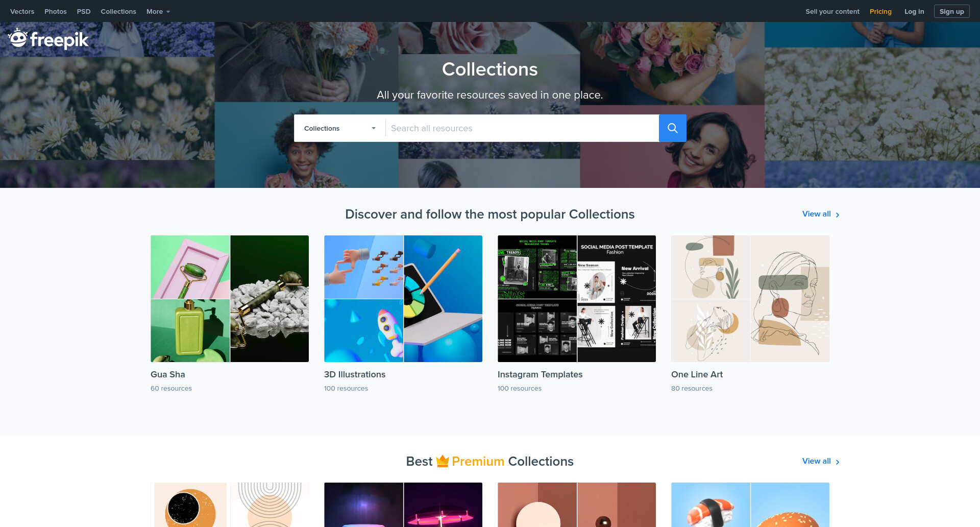This screenshot has width=980, height=527.
Task: Click the chevron next to popular View all
Action: click(x=838, y=215)
